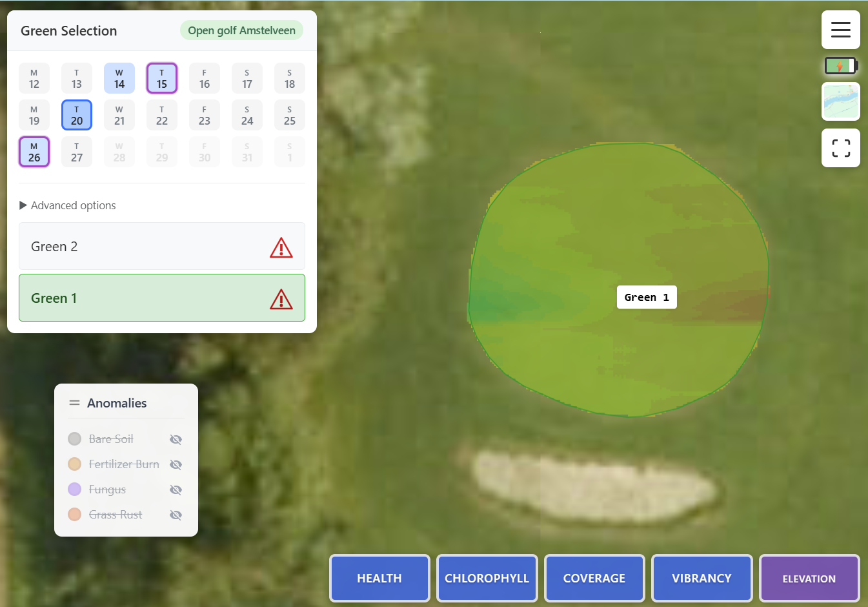
Task: Click the Open golf Amstelveen badge
Action: pos(241,30)
